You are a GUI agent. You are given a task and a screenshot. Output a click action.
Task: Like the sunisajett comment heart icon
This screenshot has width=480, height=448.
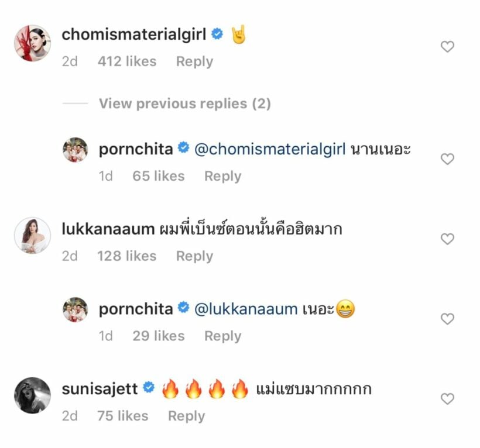pos(447,399)
